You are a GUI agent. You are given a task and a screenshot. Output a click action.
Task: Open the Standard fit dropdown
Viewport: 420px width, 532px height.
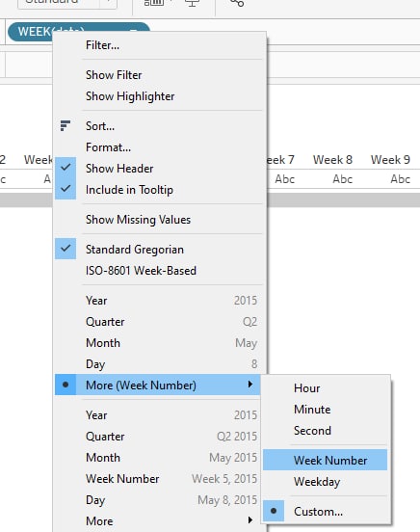tap(67, 3)
